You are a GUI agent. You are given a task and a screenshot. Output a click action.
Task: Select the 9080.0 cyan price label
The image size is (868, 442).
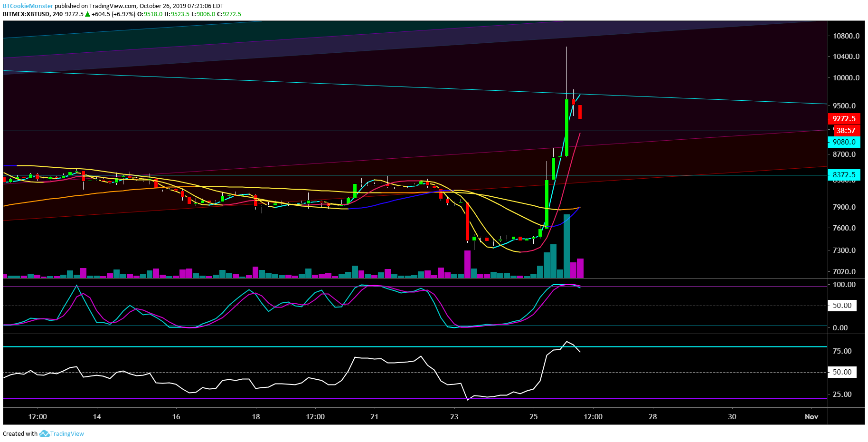(844, 142)
